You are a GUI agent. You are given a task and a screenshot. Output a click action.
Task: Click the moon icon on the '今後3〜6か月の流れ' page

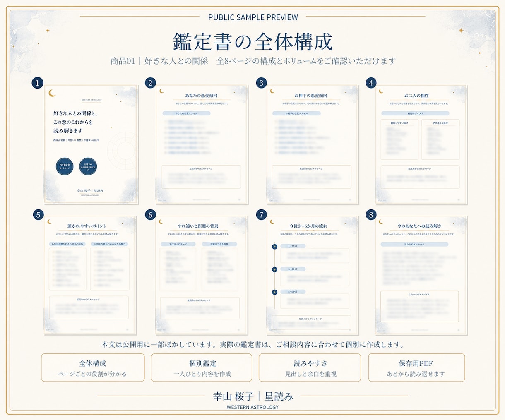(x=272, y=222)
